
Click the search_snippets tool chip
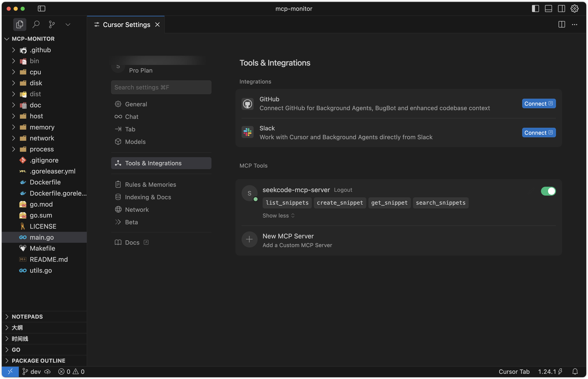[441, 203]
